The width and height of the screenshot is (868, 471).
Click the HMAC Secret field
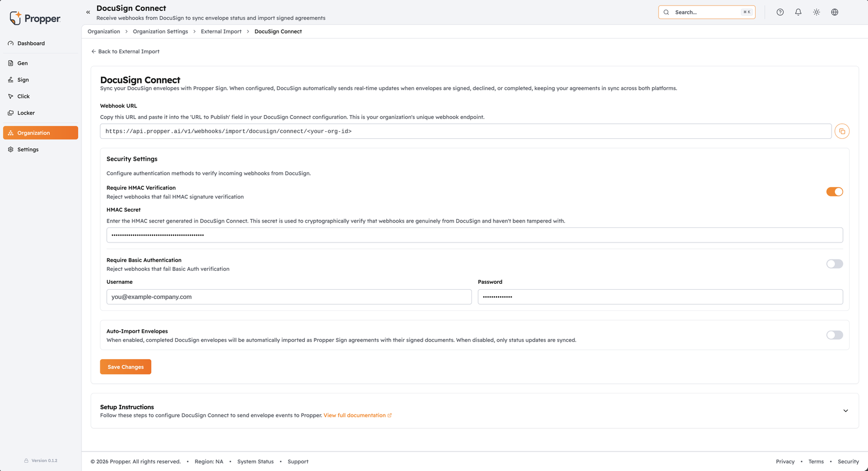pos(475,235)
